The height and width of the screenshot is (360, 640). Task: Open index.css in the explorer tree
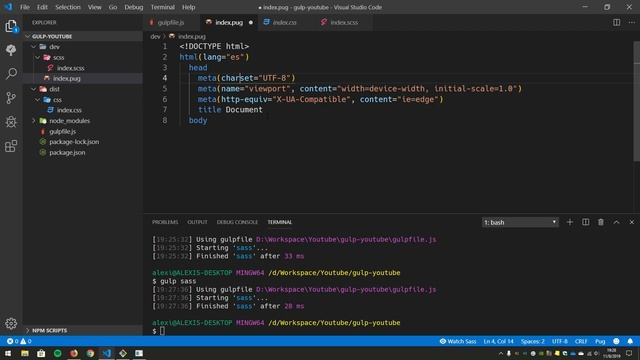point(69,110)
